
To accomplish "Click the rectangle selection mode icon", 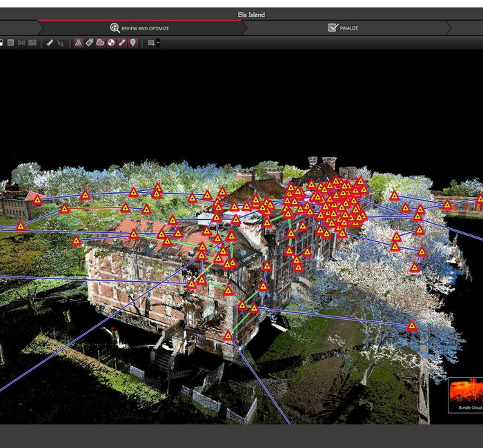I will coord(151,43).
